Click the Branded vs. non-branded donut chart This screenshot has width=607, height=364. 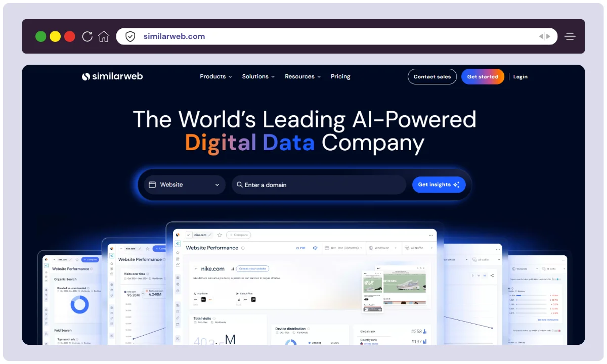tap(79, 304)
